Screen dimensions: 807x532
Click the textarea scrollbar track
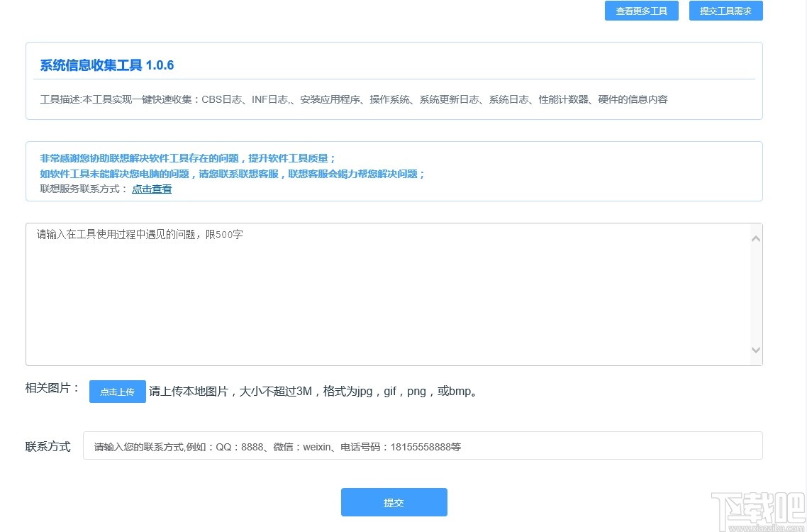[x=756, y=298]
